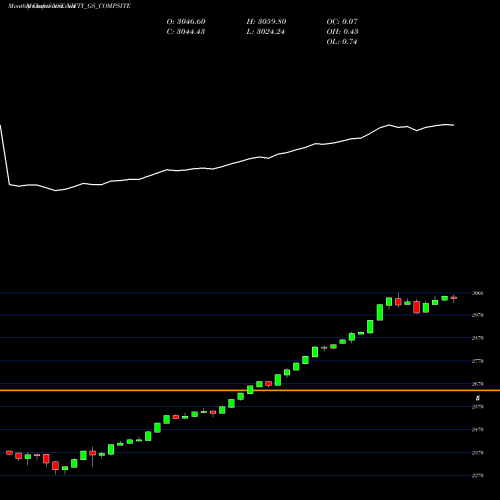Click the close price C: 3044.43
The width and height of the screenshot is (500, 500).
[x=186, y=32]
